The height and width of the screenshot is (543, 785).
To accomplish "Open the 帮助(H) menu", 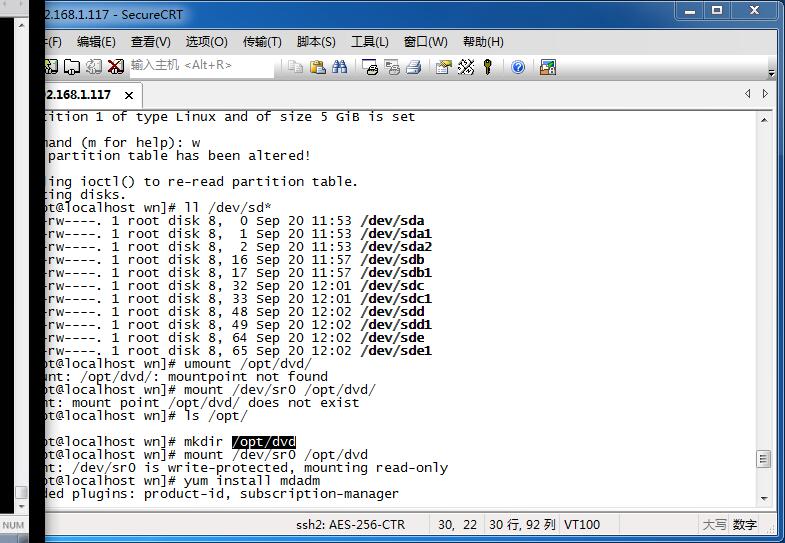I will coord(483,42).
